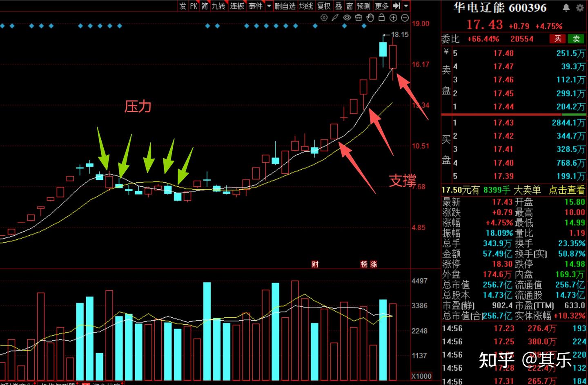
Task: Open the 复权 adjustment option
Action: click(324, 6)
